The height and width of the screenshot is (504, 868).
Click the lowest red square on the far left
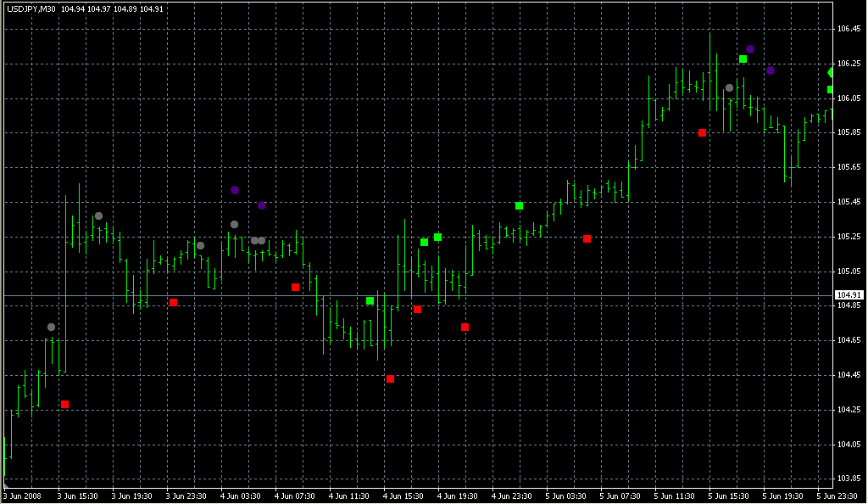coord(65,404)
